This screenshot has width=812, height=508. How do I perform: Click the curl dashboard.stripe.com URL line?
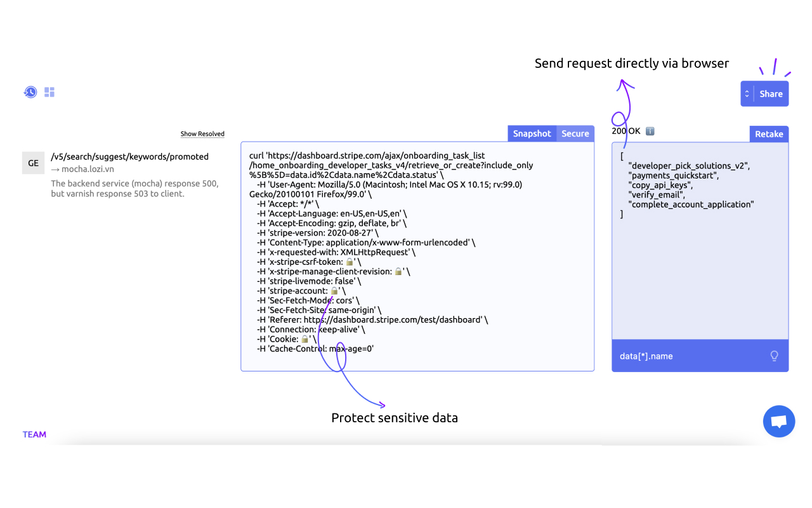(391, 165)
